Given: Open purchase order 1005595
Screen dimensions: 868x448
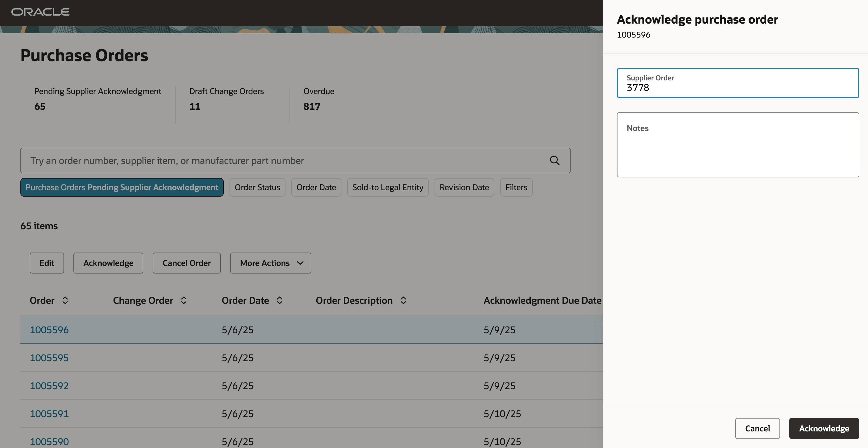Looking at the screenshot, I should [x=49, y=358].
